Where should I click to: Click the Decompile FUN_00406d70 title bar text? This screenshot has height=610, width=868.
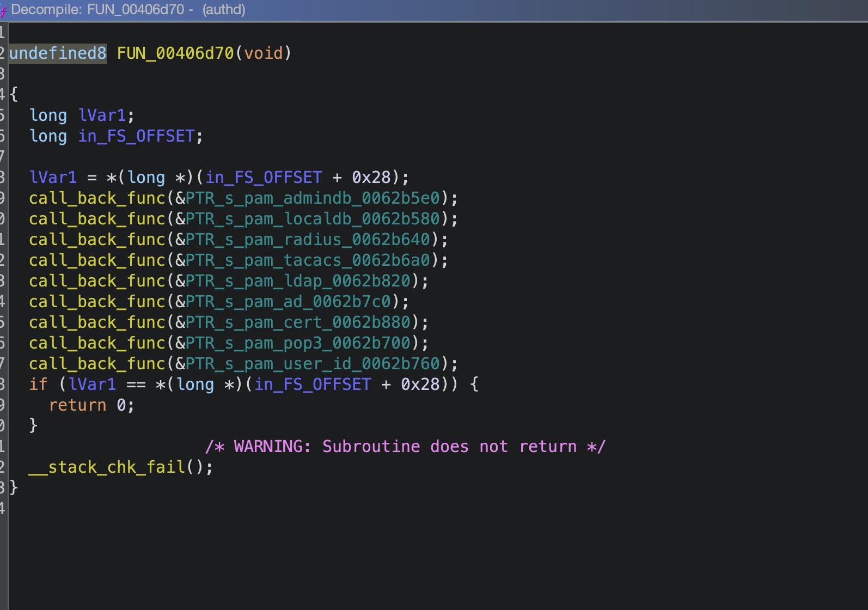128,10
